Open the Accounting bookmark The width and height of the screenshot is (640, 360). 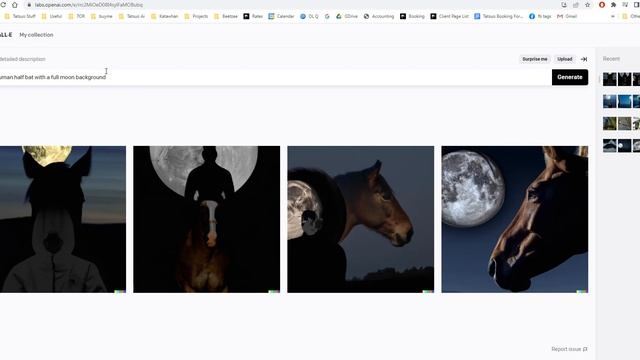tap(379, 16)
